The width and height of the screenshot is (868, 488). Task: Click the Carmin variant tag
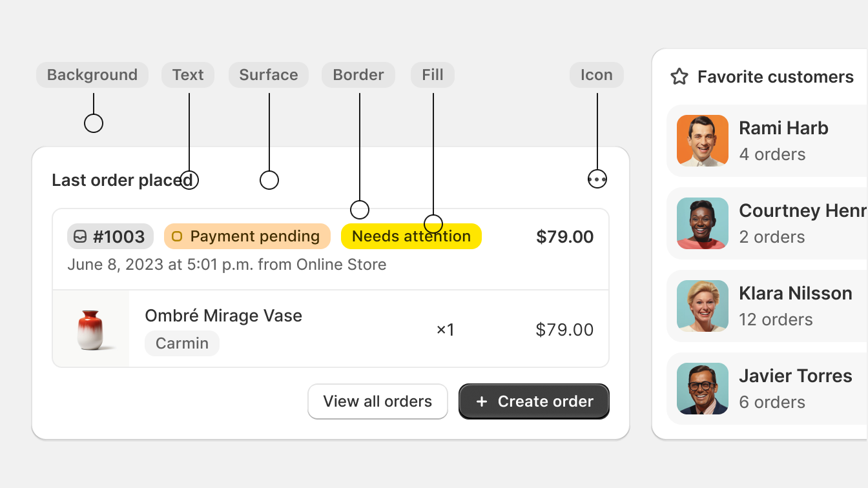coord(182,343)
